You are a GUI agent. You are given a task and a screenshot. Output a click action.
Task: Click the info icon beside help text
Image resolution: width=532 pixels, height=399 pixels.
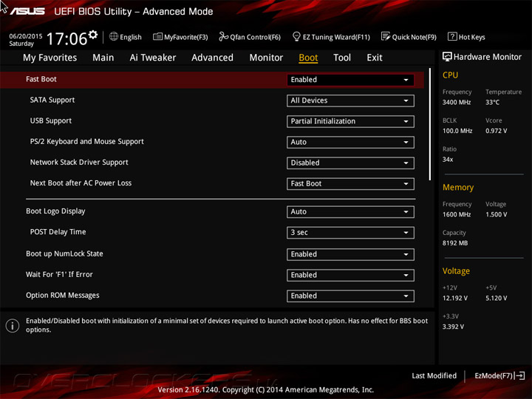(13, 326)
